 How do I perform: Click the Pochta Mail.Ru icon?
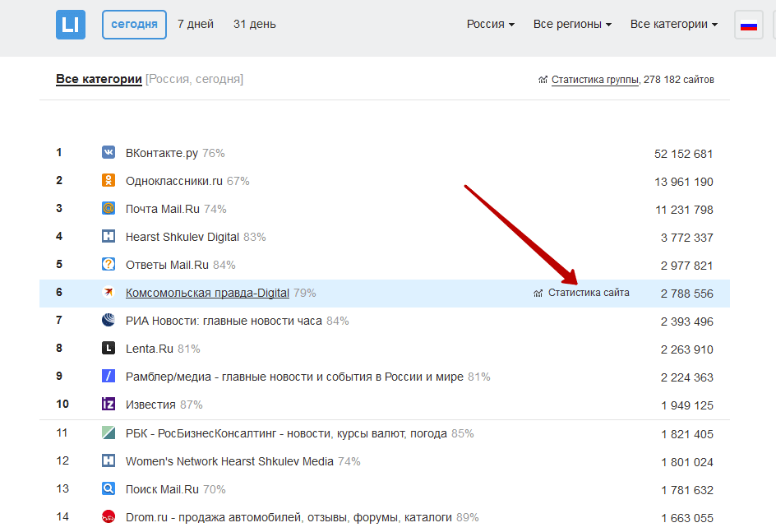click(109, 209)
